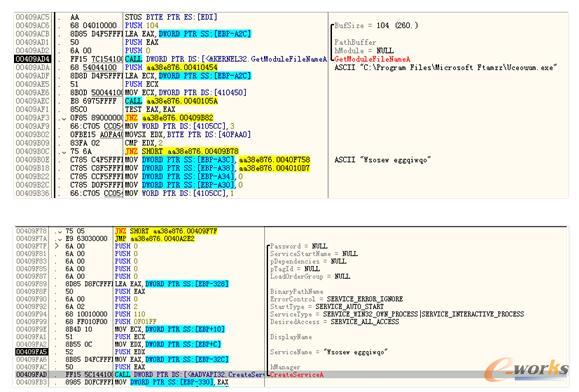579x392 pixels.
Task: Select the CMP EDX,2 instruction
Action: (x=144, y=143)
